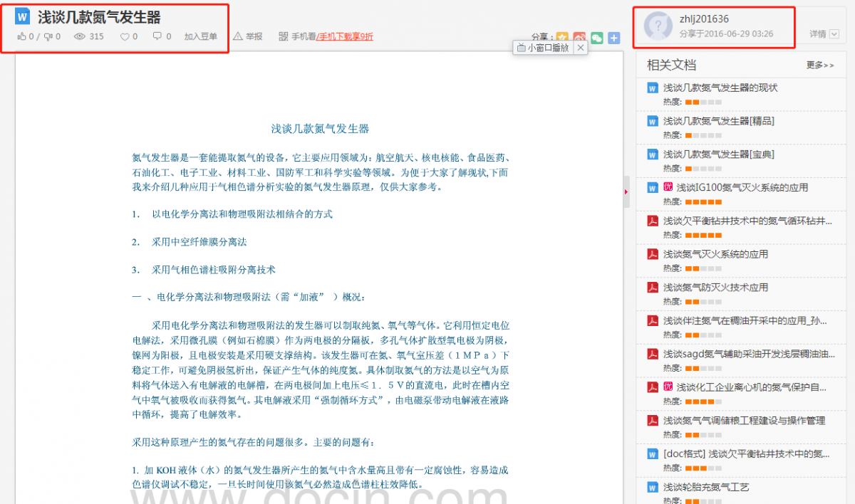Toggle 小窗口播放 small window playback
The width and height of the screenshot is (855, 504).
pos(543,48)
